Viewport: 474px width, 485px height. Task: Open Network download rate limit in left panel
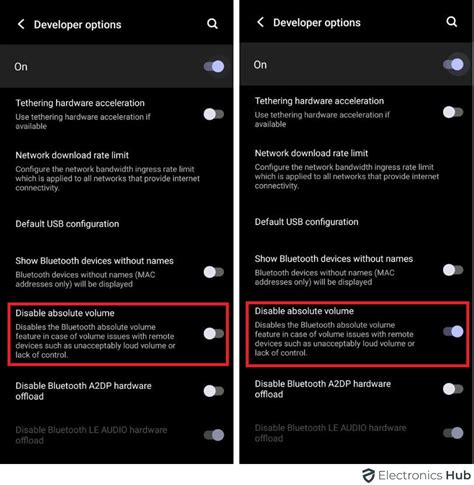pos(117,171)
